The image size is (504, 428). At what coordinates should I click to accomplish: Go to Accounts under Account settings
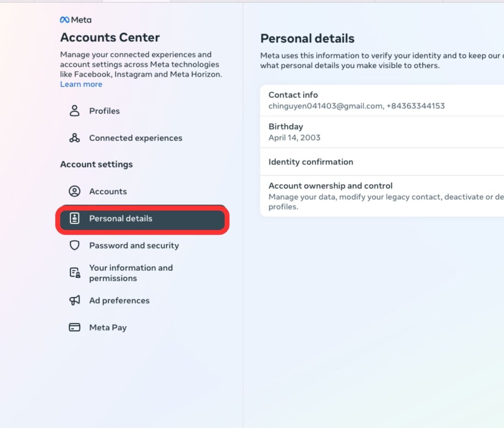pyautogui.click(x=108, y=191)
